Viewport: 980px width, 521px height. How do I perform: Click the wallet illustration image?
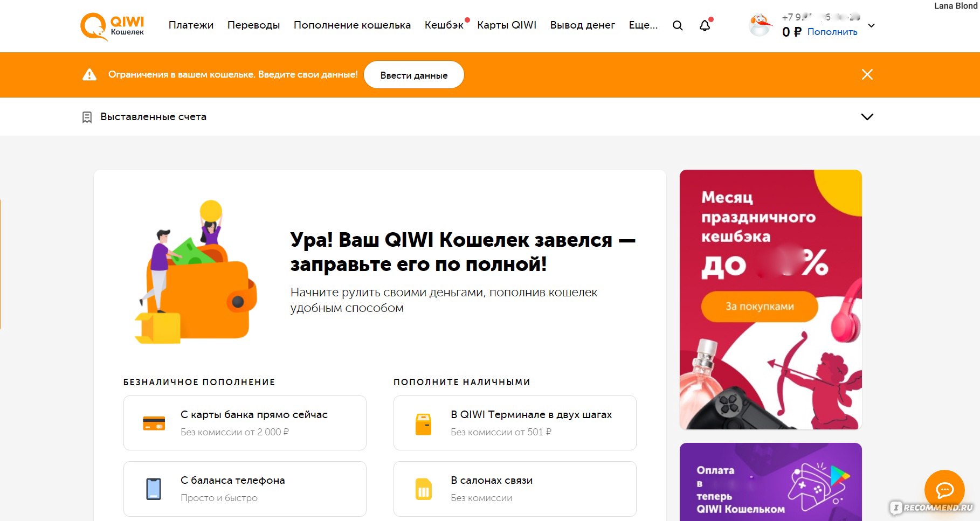(196, 273)
